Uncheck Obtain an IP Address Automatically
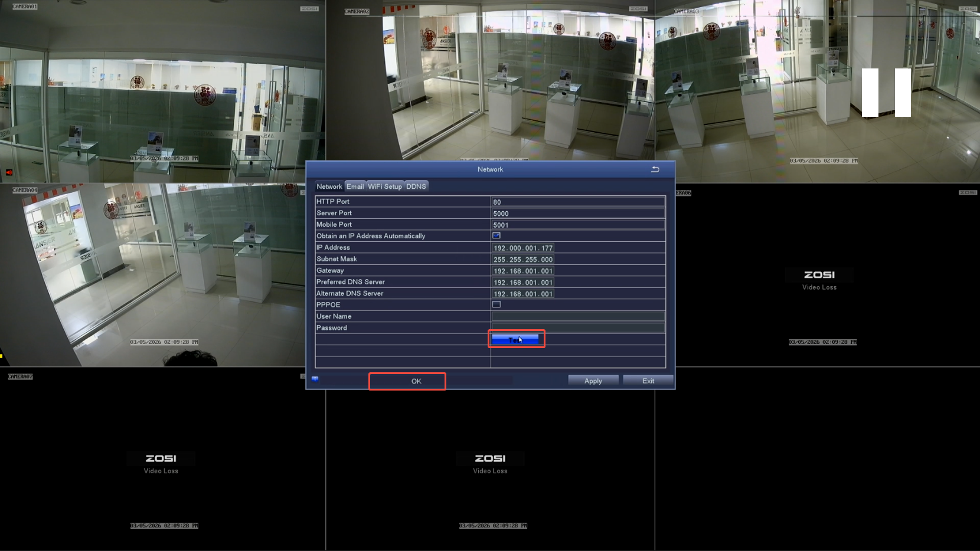Viewport: 980px width, 551px height. [496, 236]
